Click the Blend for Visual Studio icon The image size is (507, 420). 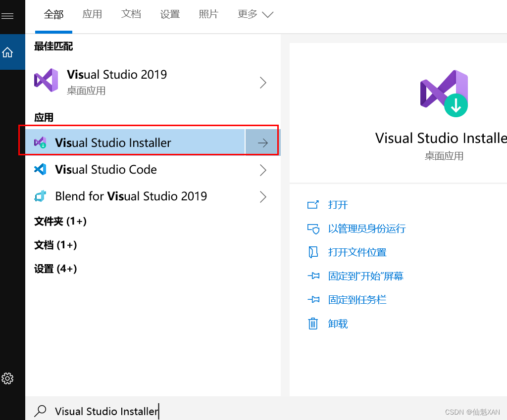pos(40,196)
